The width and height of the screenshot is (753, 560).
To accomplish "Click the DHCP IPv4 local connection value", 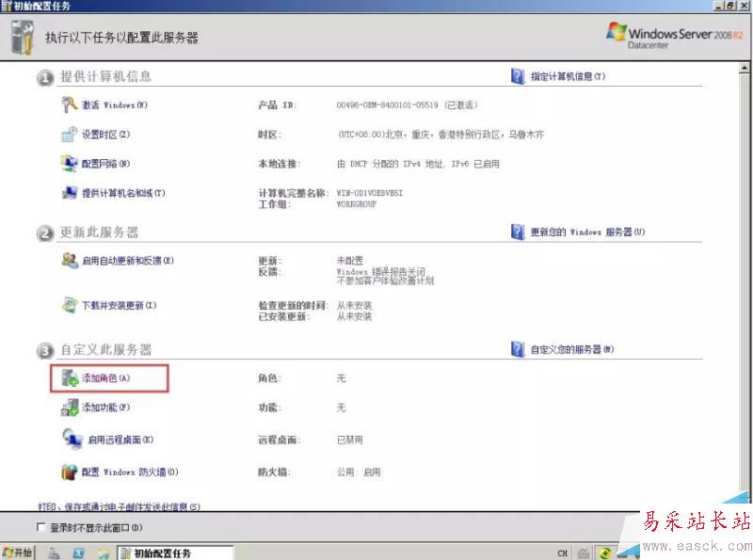I will pos(418,164).
